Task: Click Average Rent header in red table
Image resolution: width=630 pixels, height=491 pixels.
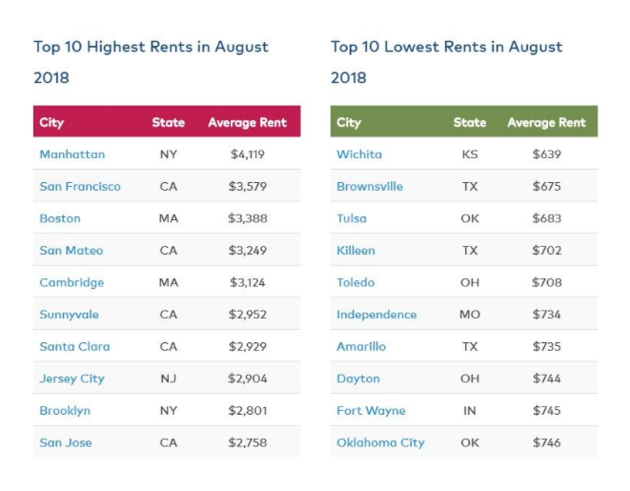Action: pos(247,122)
